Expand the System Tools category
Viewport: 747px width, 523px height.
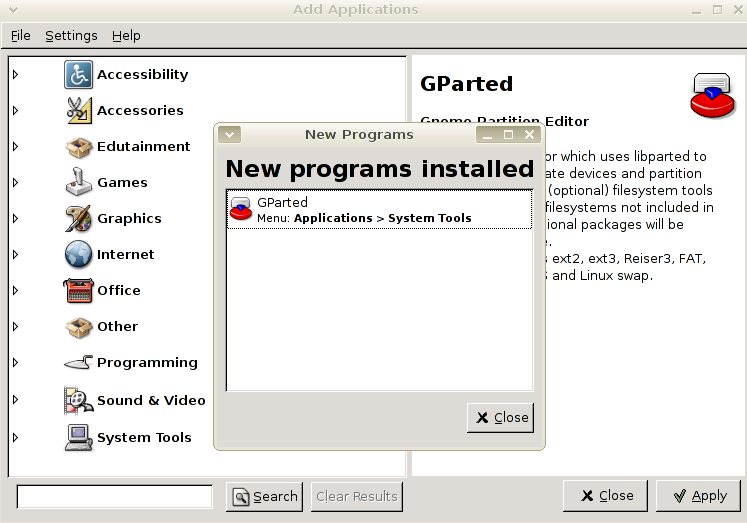coord(15,437)
